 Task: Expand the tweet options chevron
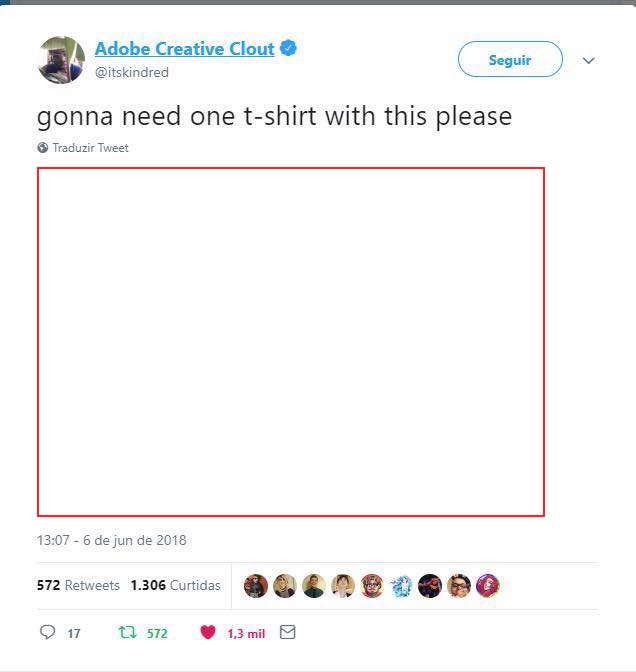click(x=588, y=60)
